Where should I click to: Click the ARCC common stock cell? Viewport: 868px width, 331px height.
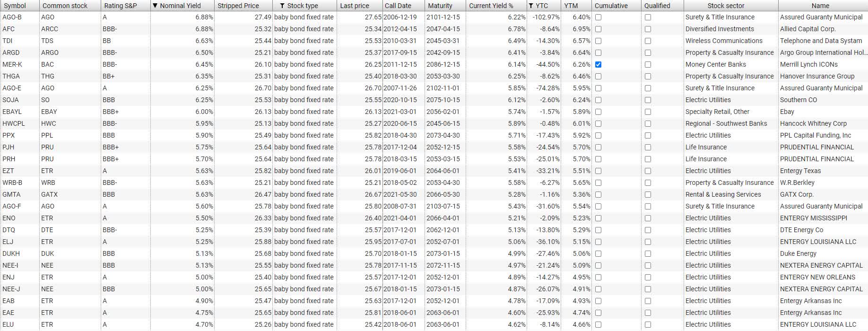coord(70,29)
